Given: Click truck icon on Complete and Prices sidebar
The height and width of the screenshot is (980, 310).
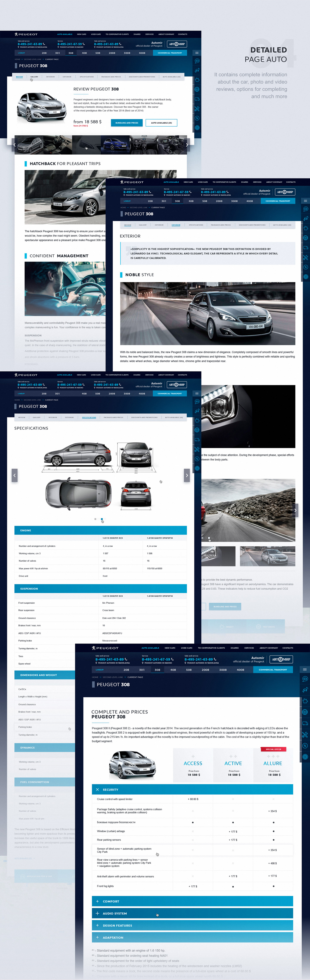Looking at the screenshot, I should pyautogui.click(x=305, y=723).
